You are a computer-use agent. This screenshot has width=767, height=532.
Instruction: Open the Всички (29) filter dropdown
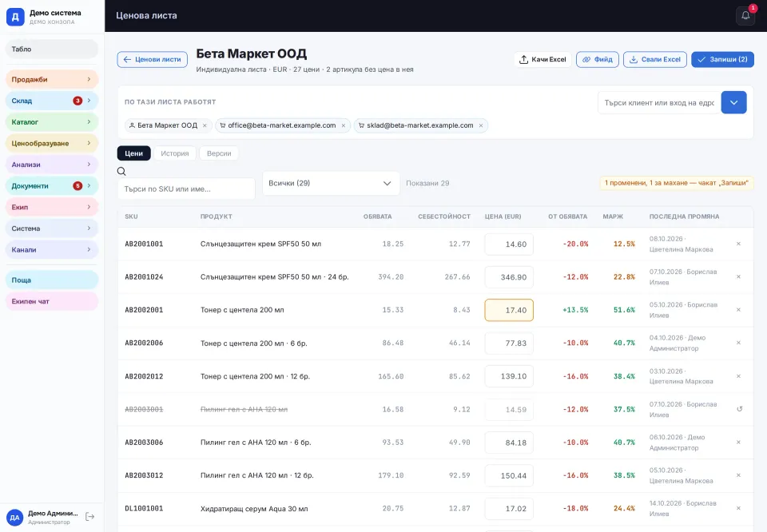coord(331,184)
